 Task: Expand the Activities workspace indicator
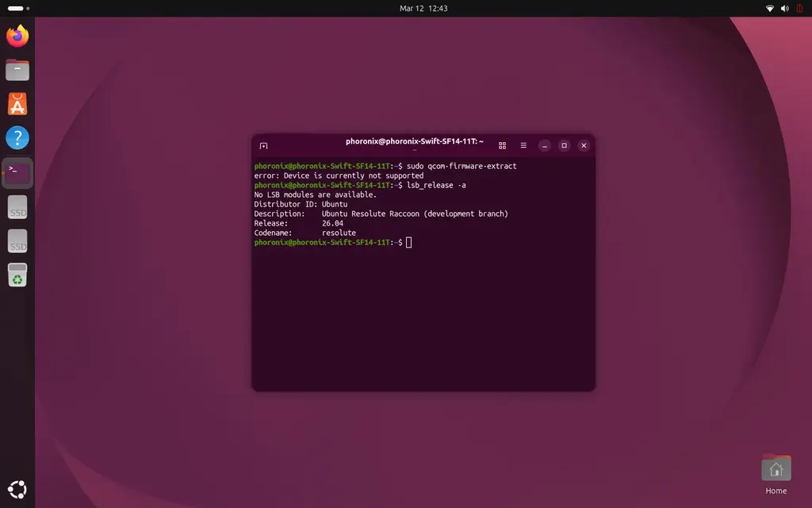(x=17, y=8)
